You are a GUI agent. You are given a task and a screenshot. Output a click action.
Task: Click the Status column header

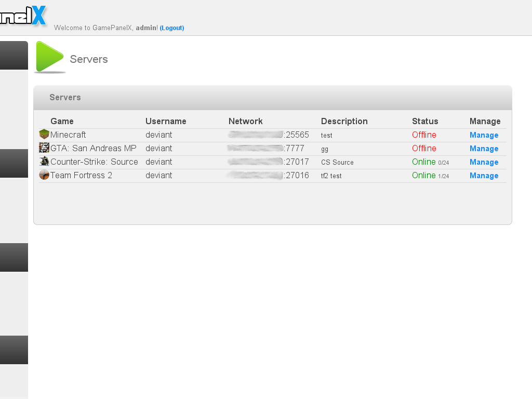[x=425, y=121]
